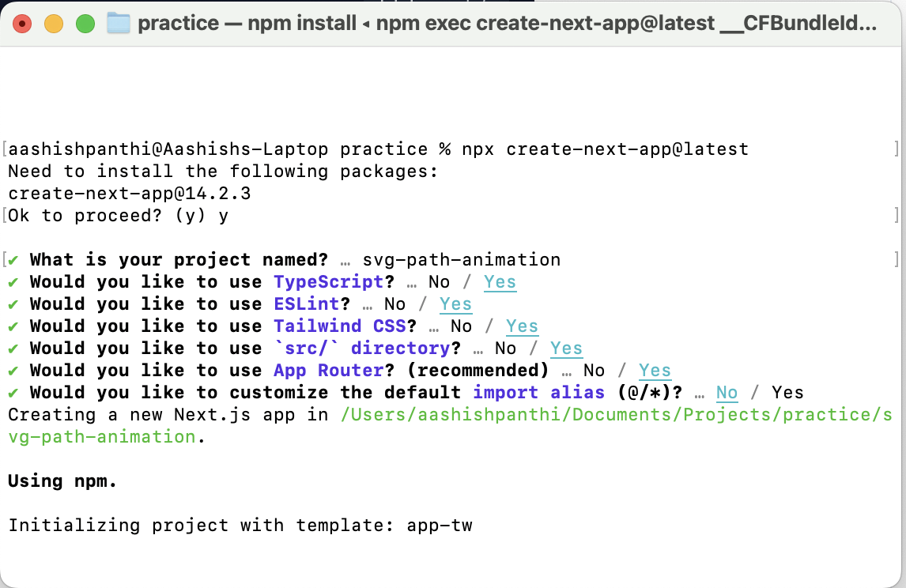This screenshot has width=906, height=588.
Task: Click the window title 'practice — npm install'
Action: pyautogui.click(x=247, y=24)
